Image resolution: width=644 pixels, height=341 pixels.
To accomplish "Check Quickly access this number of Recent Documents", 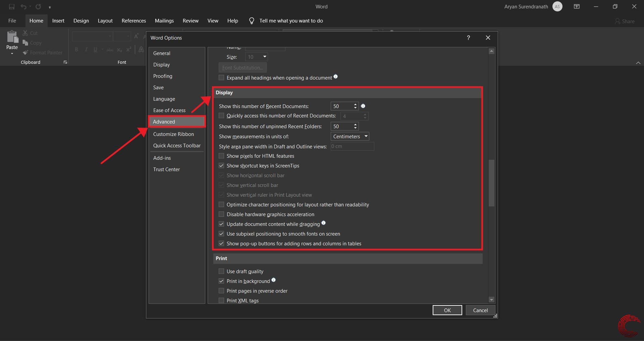I will [x=221, y=115].
